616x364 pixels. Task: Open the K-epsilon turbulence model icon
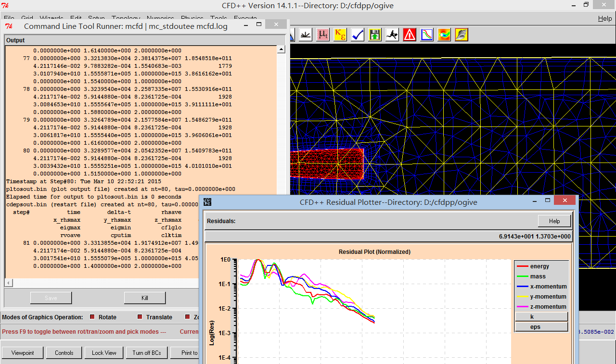(340, 35)
